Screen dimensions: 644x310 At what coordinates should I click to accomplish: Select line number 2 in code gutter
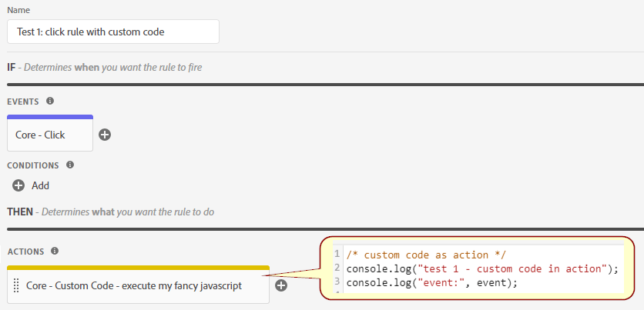[337, 268]
